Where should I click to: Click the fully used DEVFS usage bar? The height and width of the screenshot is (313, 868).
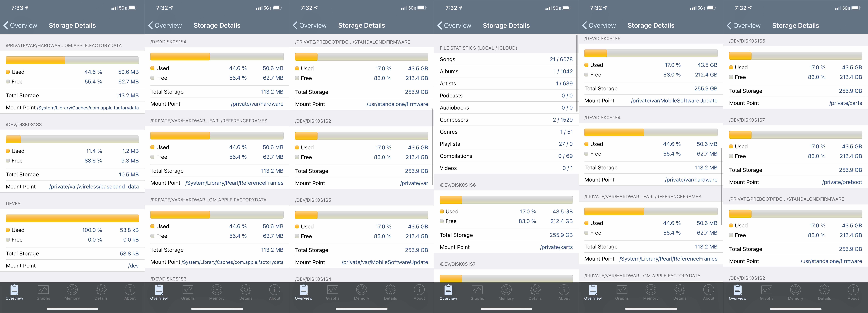pos(72,218)
